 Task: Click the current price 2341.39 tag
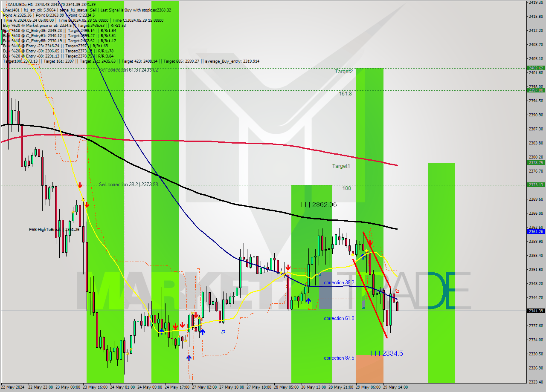pyautogui.click(x=536, y=311)
